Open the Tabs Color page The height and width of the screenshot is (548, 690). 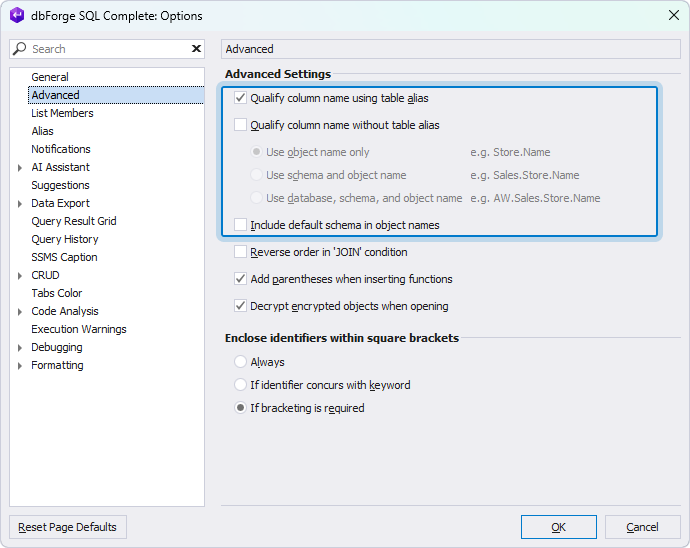tap(56, 293)
